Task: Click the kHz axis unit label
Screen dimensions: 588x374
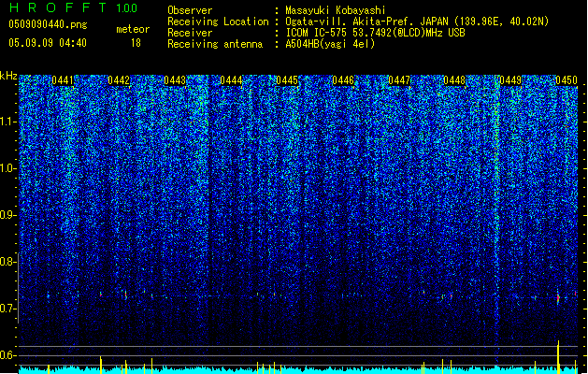Action: 8,76
